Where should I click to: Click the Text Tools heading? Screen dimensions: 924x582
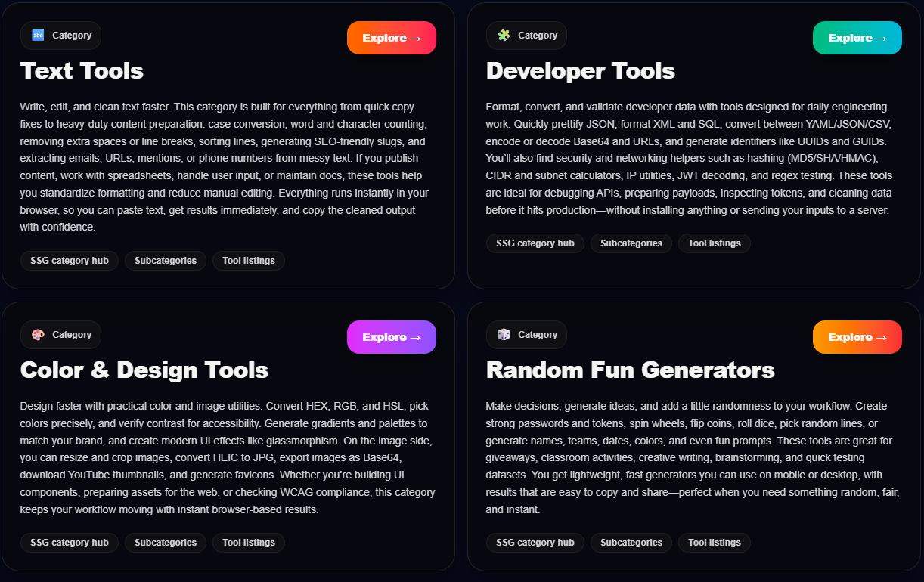[x=82, y=71]
